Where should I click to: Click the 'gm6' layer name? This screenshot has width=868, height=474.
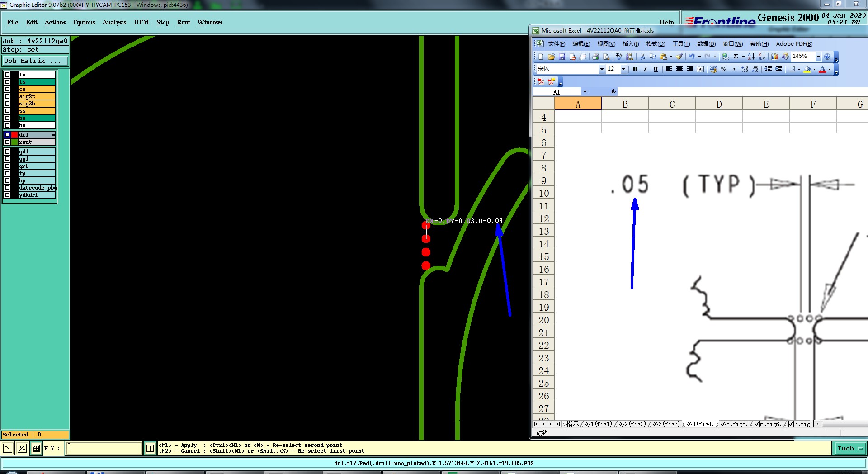(x=37, y=166)
